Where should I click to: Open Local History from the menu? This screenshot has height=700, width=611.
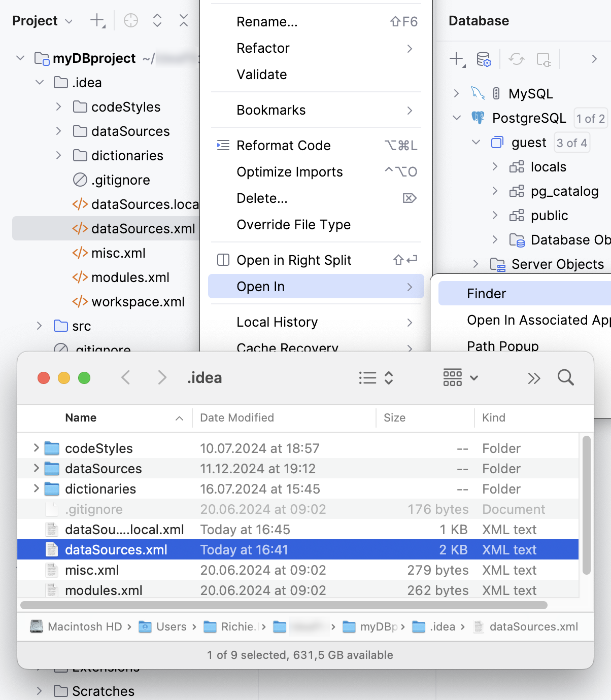(x=277, y=322)
